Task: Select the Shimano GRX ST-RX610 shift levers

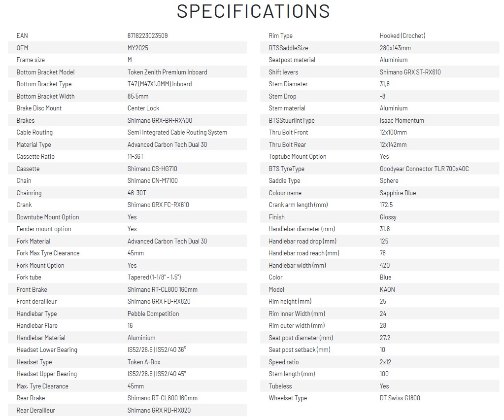Action: [x=410, y=72]
